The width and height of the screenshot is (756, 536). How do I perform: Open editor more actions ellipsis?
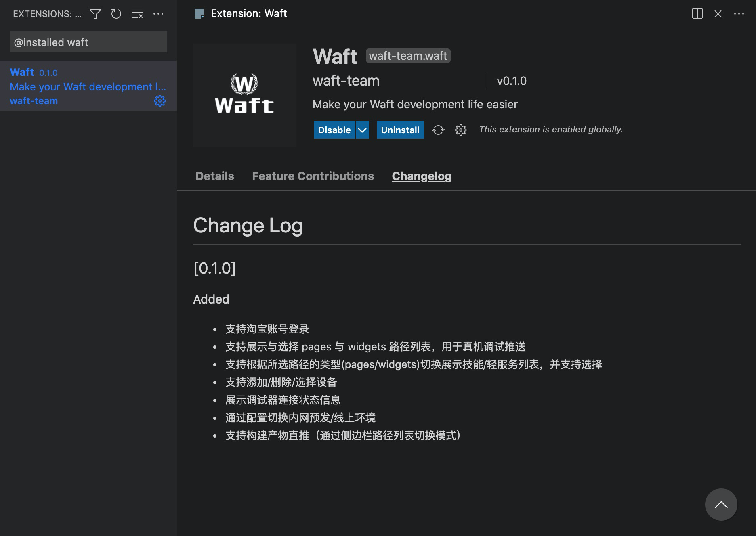(x=739, y=14)
